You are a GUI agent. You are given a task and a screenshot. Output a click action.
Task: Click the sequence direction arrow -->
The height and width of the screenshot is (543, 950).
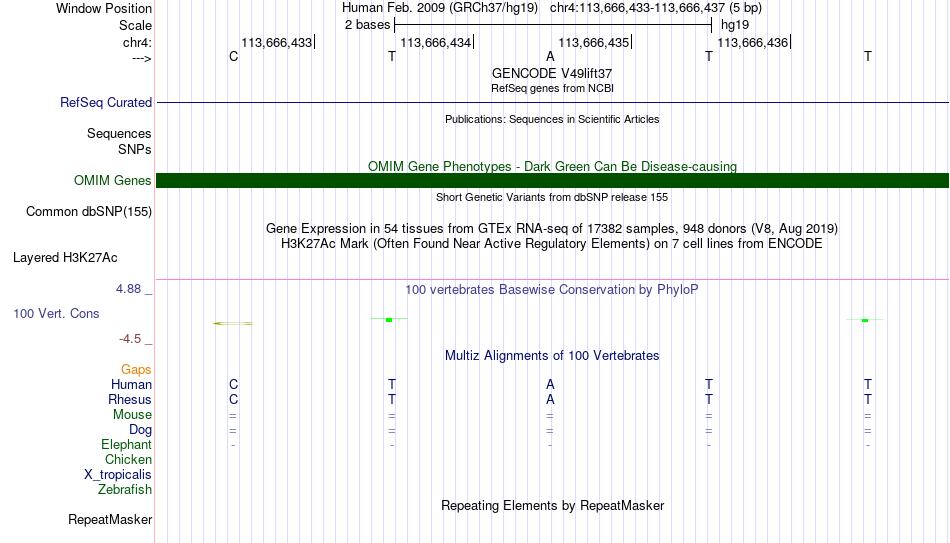pos(142,59)
